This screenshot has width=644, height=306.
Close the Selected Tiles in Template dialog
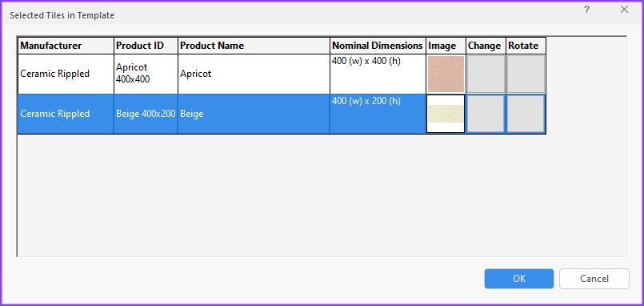[624, 10]
